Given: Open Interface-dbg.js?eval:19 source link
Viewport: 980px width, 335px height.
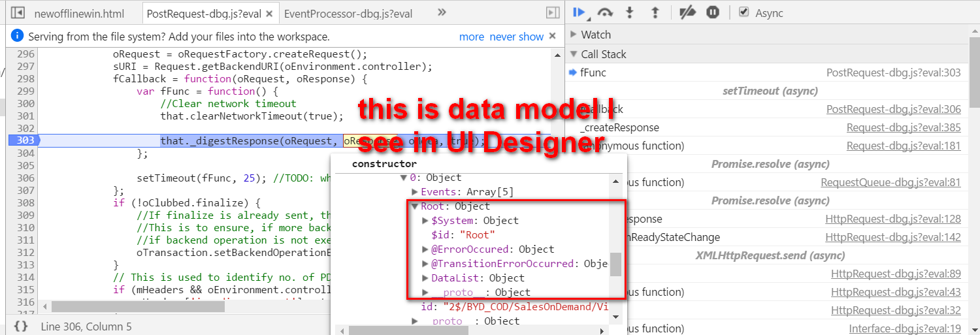Looking at the screenshot, I should pyautogui.click(x=905, y=328).
